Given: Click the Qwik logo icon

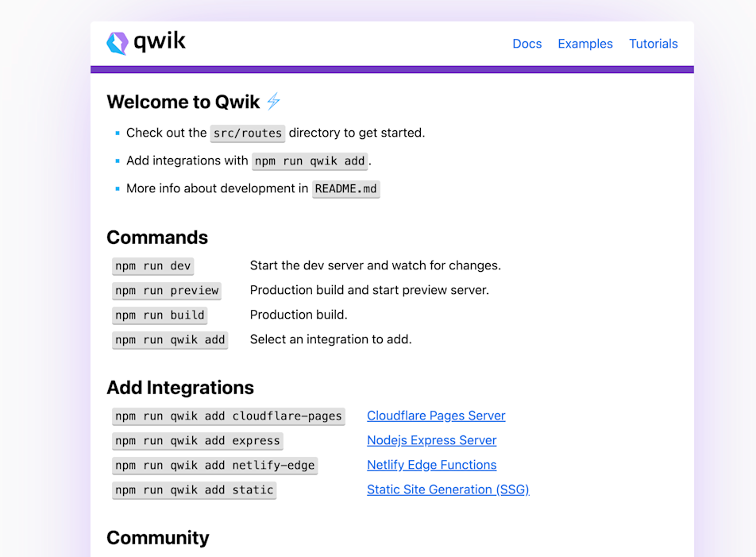Looking at the screenshot, I should 118,42.
